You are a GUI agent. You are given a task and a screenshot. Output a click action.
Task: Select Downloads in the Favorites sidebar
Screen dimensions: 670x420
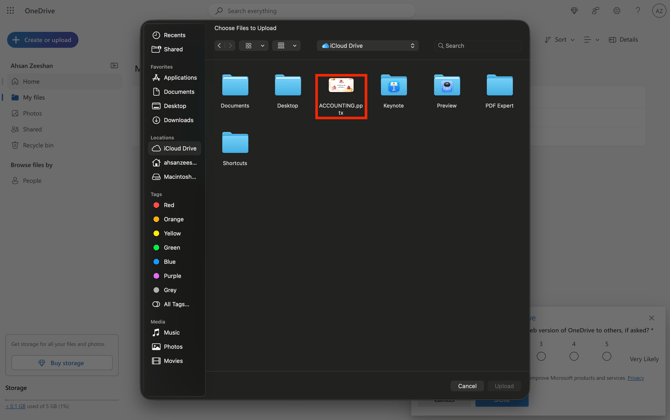(178, 120)
